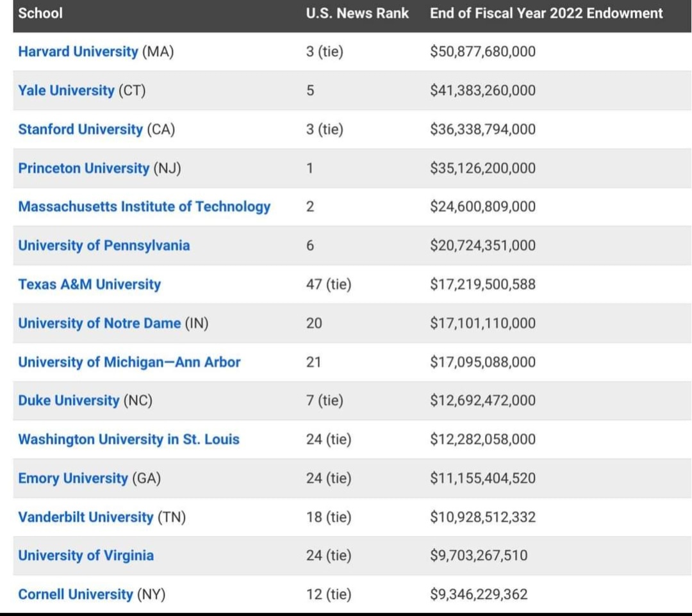Click the endowment value $9,346,229,362

479,594
